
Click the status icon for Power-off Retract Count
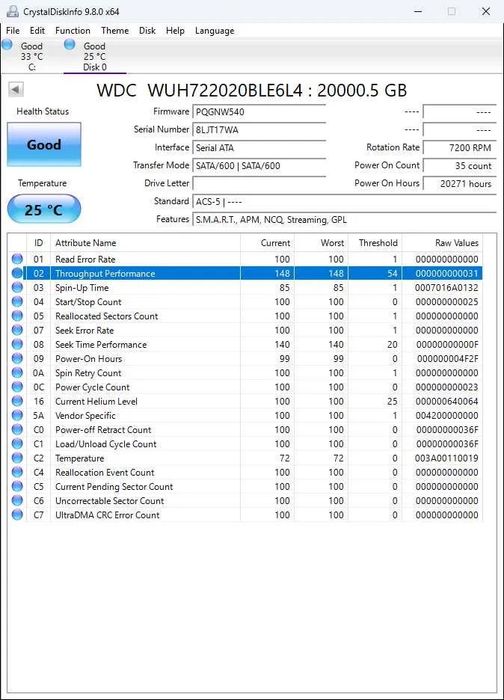17,429
